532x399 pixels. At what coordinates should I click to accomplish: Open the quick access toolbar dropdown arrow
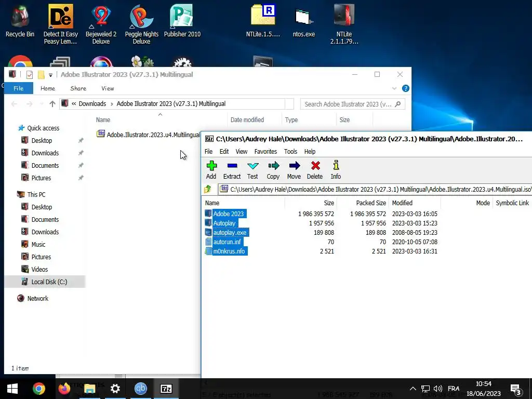[x=50, y=75]
